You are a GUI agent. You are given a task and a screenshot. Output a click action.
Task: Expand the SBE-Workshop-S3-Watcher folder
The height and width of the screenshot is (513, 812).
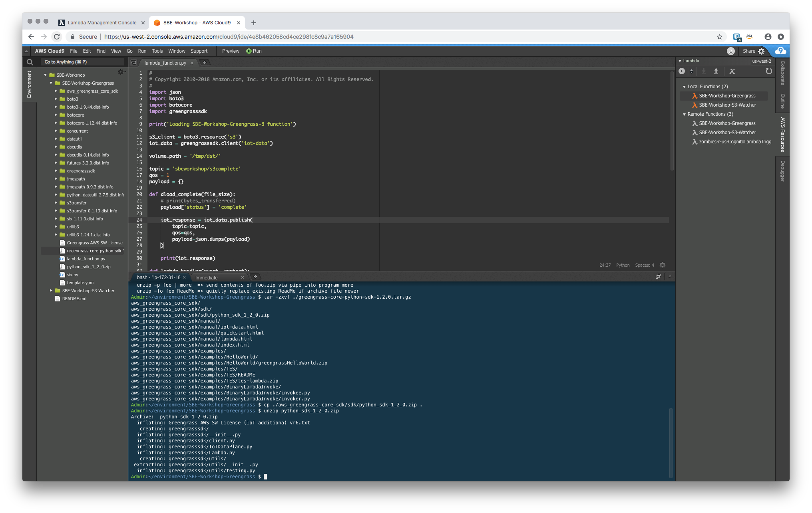(51, 291)
